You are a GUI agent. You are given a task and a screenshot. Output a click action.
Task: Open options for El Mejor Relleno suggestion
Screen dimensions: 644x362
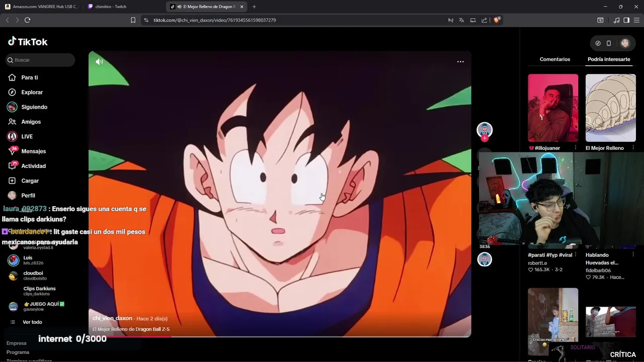(633, 148)
